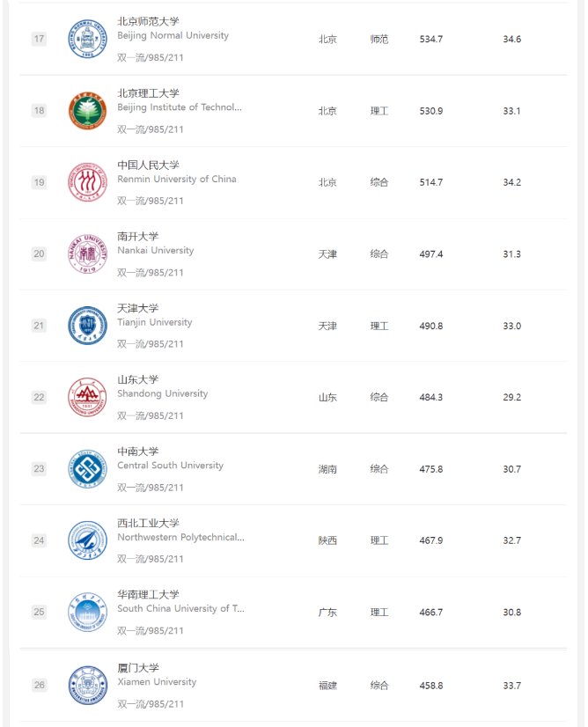
Task: Click the Beijing Normal University logo
Action: pos(87,39)
